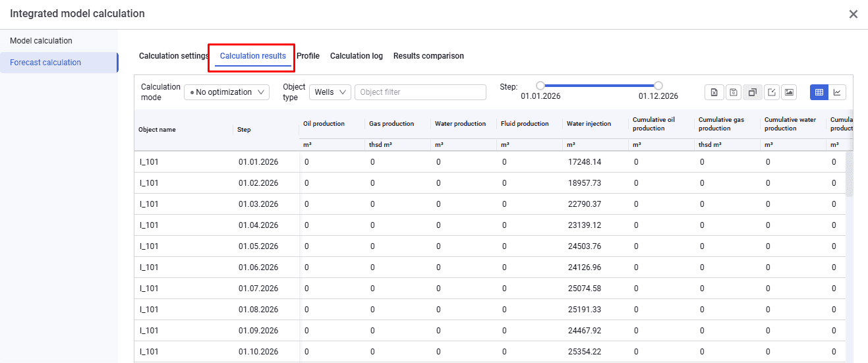Click the step cell 01.01.2026 in the table
Screen dimensions: 868x363
click(258, 162)
